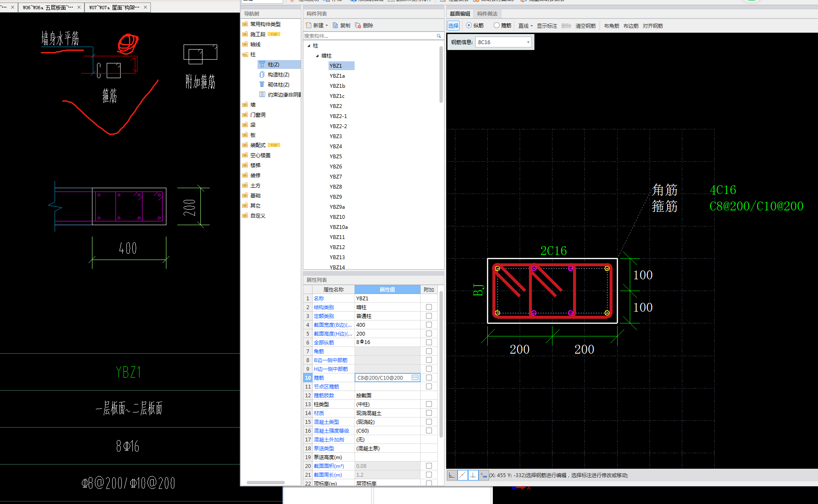Screen dimensions: 818x504
Task: Open the 新建 dropdown arrow
Action: tap(326, 26)
